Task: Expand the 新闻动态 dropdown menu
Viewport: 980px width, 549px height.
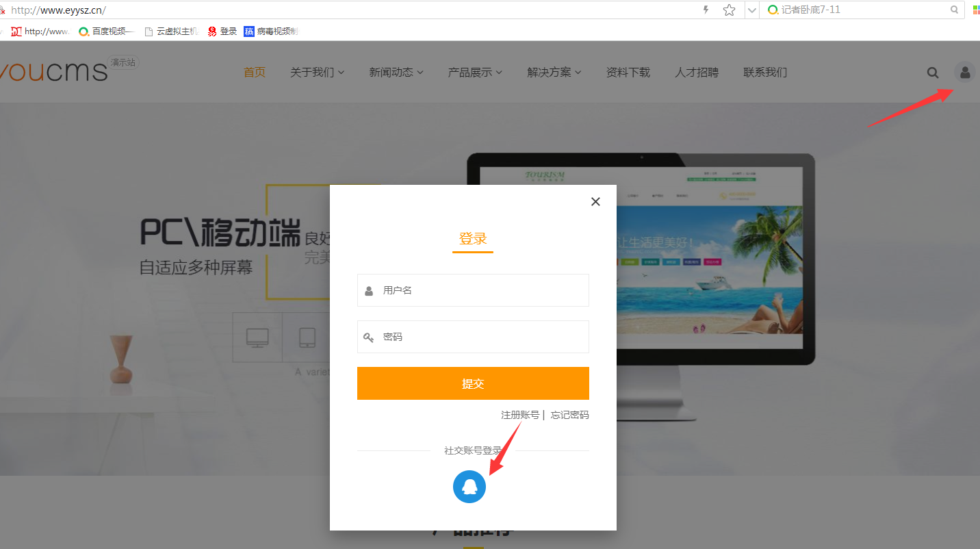Action: pyautogui.click(x=396, y=72)
